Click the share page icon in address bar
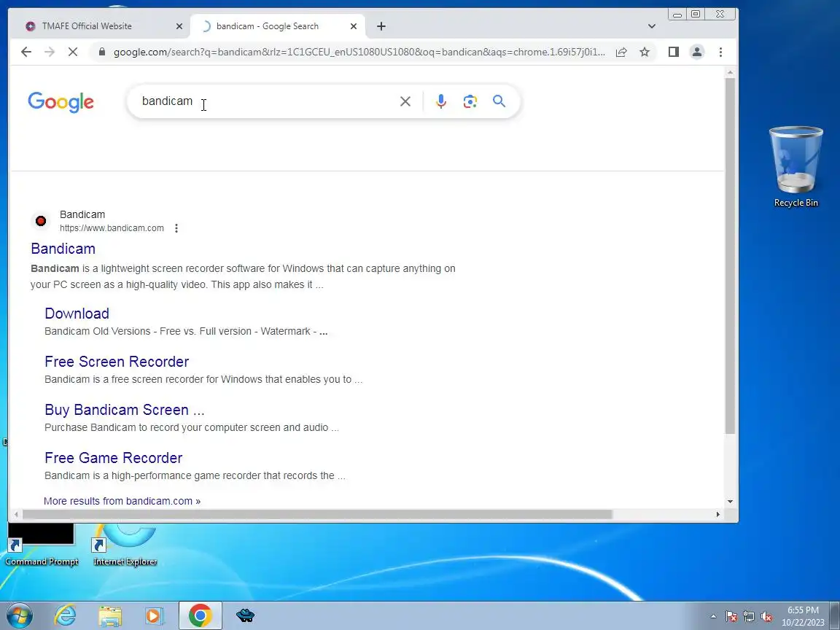The width and height of the screenshot is (840, 630). pos(621,52)
